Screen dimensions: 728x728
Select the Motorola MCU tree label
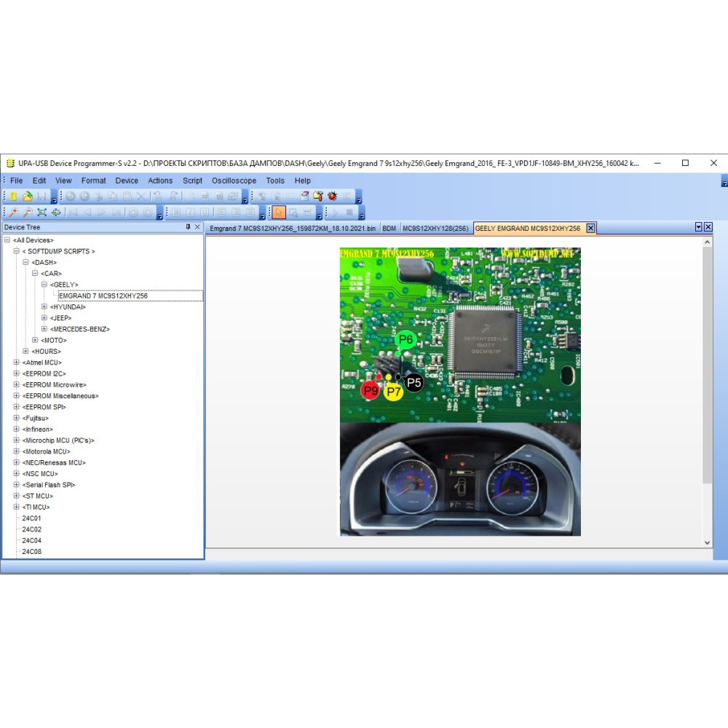point(47,451)
